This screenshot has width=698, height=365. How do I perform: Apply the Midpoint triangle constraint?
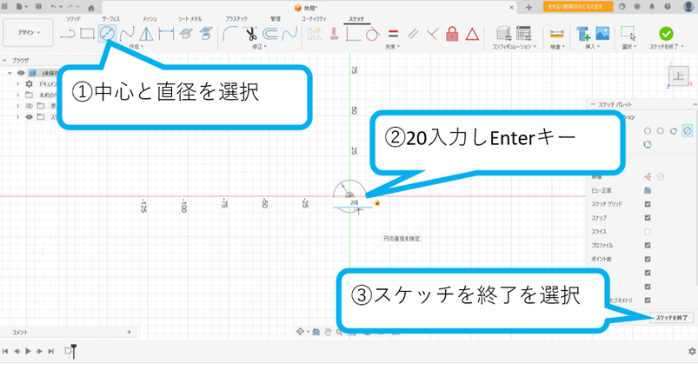pos(472,34)
